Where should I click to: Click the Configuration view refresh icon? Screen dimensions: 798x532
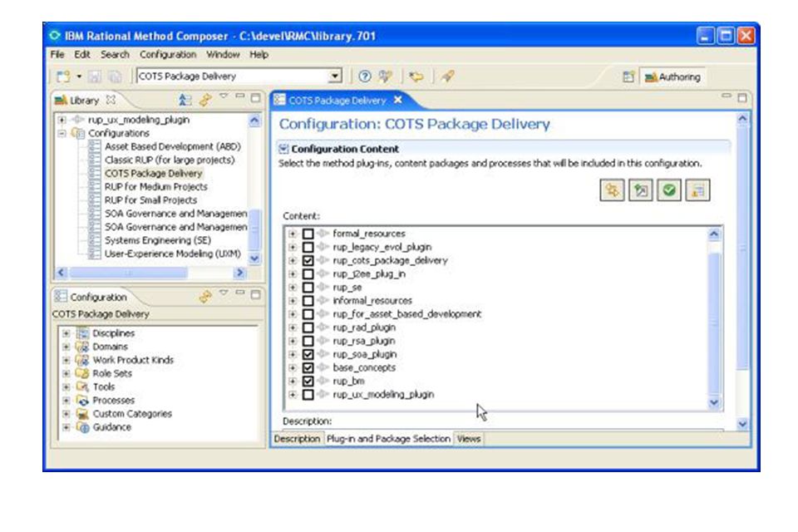coord(205,296)
